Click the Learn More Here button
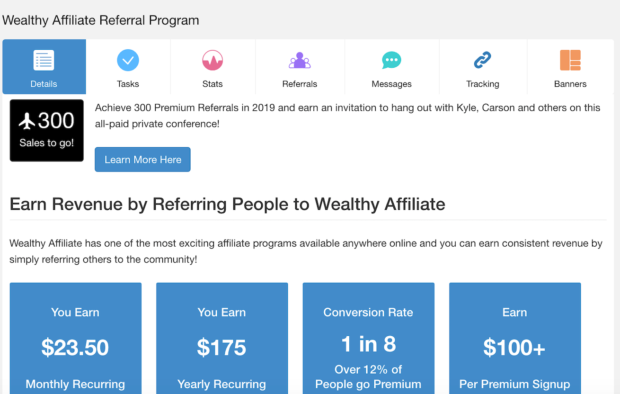This screenshot has height=394, width=620. click(143, 159)
